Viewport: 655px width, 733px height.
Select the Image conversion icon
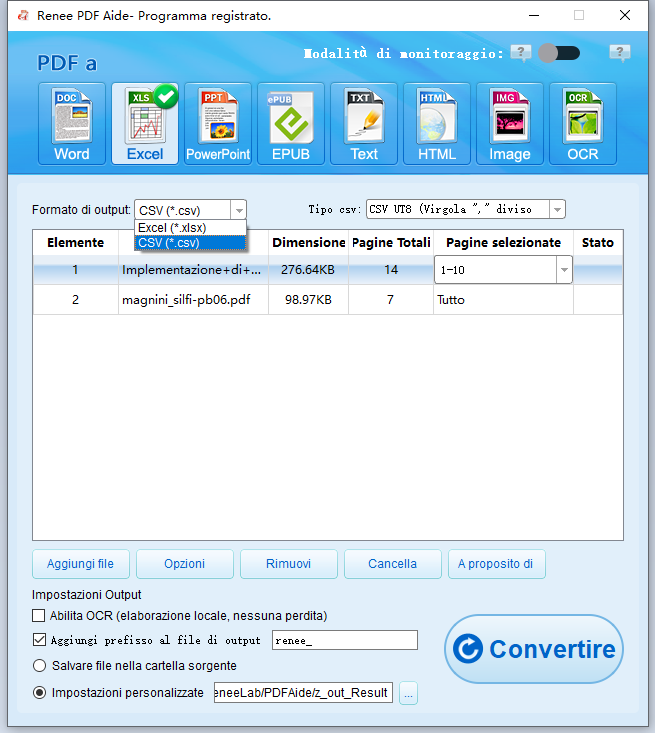pyautogui.click(x=510, y=123)
